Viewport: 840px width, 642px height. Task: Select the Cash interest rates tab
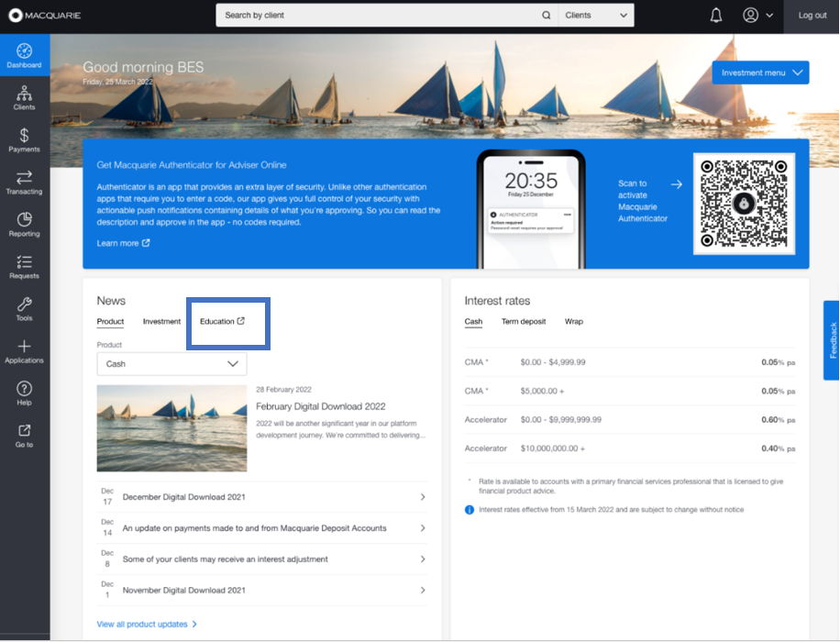pyautogui.click(x=473, y=322)
